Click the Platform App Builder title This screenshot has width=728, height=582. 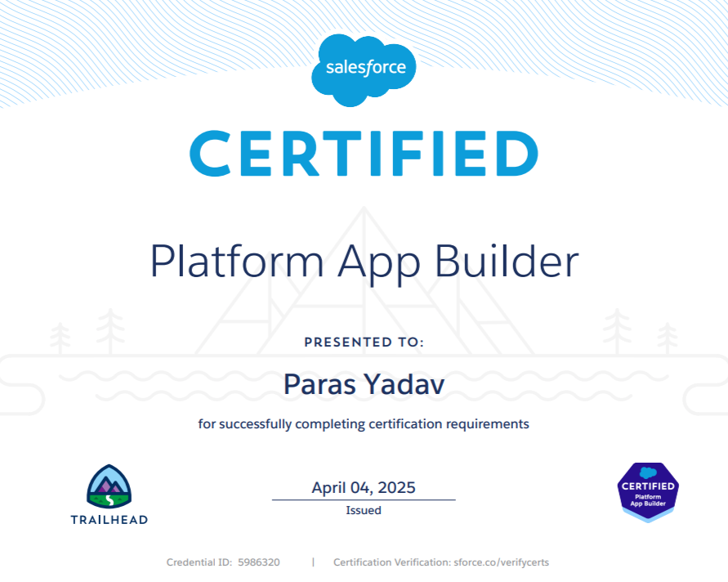(364, 262)
